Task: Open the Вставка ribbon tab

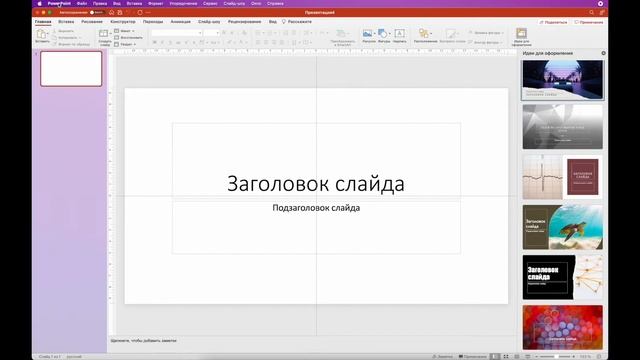Action: (x=66, y=22)
